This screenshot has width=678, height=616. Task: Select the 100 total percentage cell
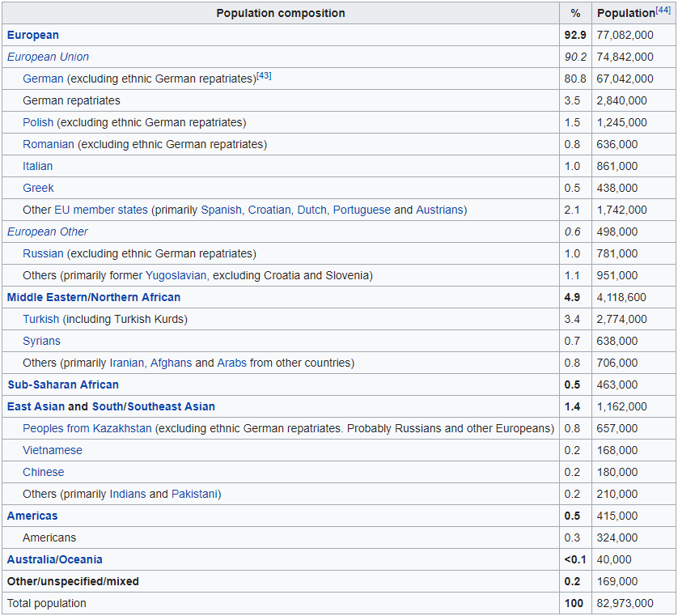tap(575, 603)
